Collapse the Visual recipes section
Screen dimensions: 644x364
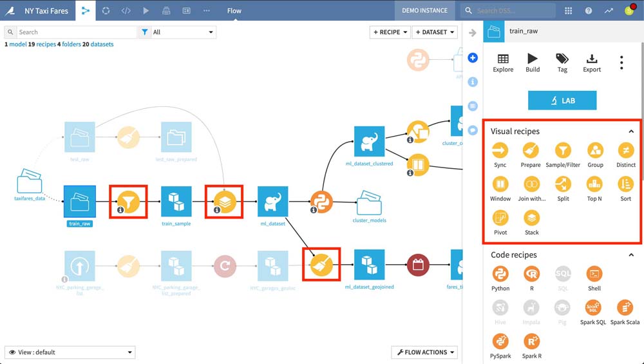(x=631, y=131)
